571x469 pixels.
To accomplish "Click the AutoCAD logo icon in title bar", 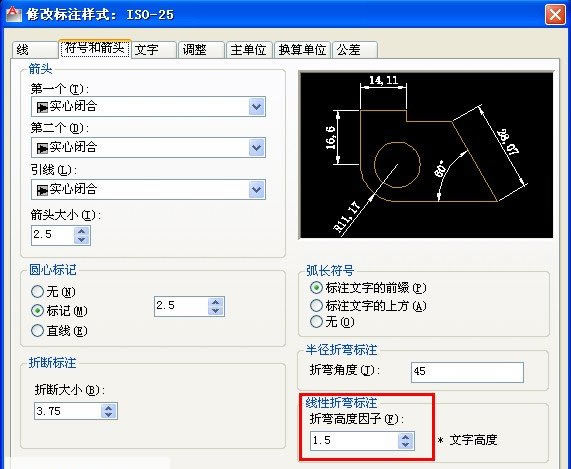I will pos(14,14).
